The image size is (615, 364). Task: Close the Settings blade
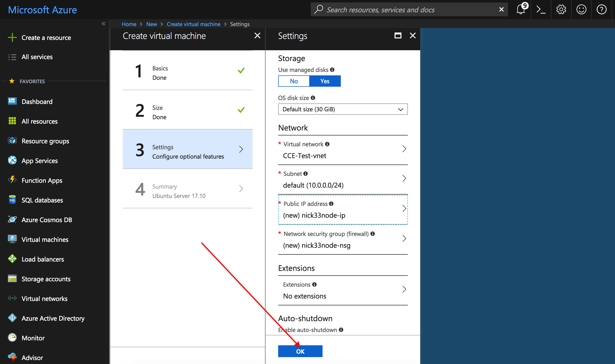[413, 35]
